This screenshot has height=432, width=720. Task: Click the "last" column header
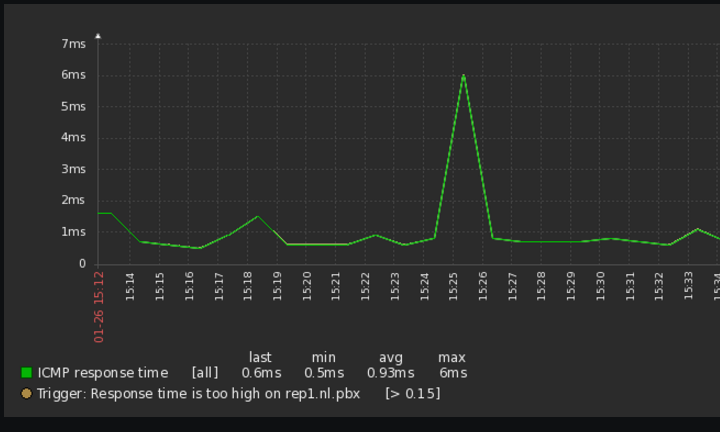pyautogui.click(x=260, y=357)
